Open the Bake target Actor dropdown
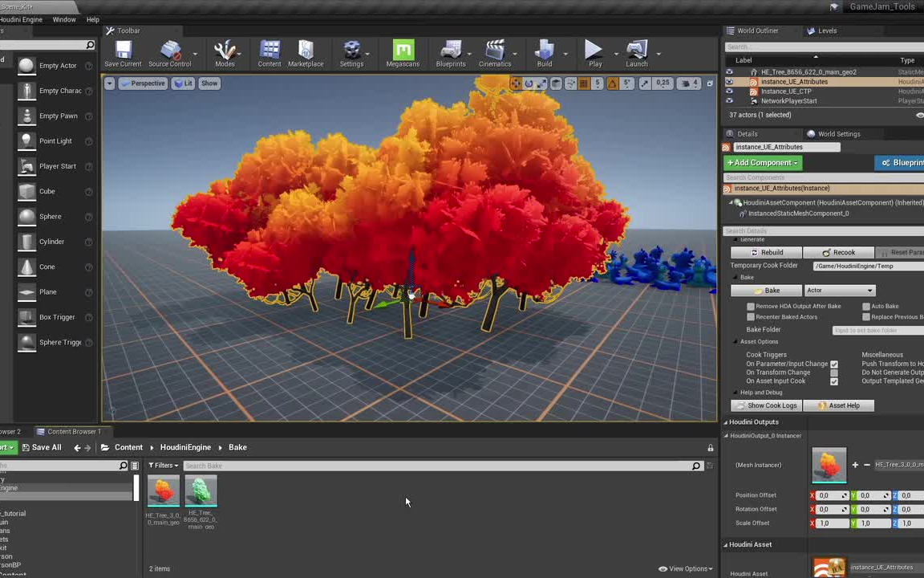The image size is (924, 578). [838, 290]
